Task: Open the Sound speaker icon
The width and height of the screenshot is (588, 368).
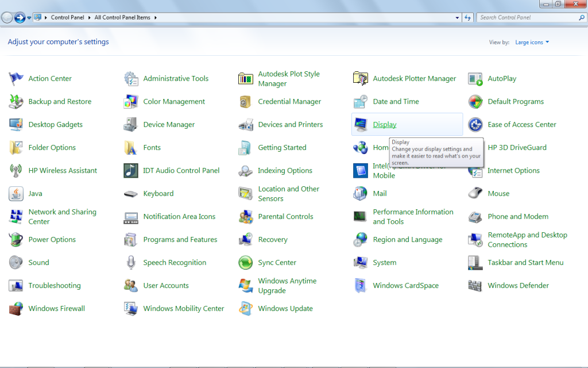Action: pyautogui.click(x=16, y=262)
